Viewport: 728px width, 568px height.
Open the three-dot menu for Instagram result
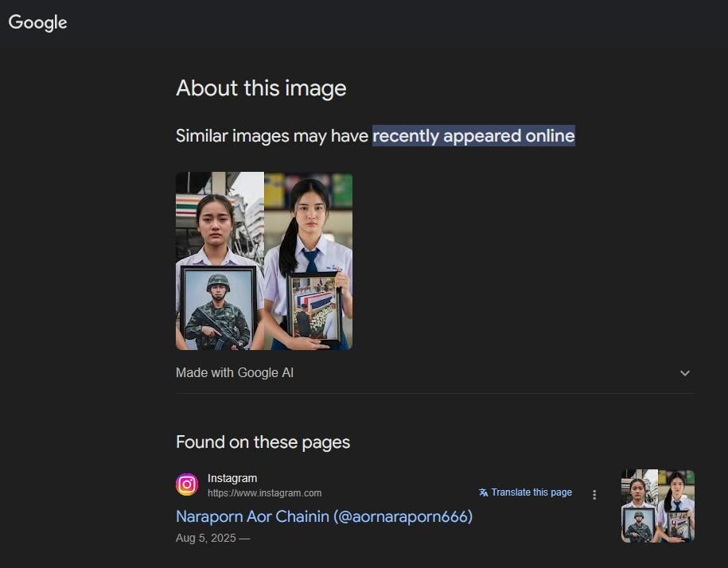594,495
